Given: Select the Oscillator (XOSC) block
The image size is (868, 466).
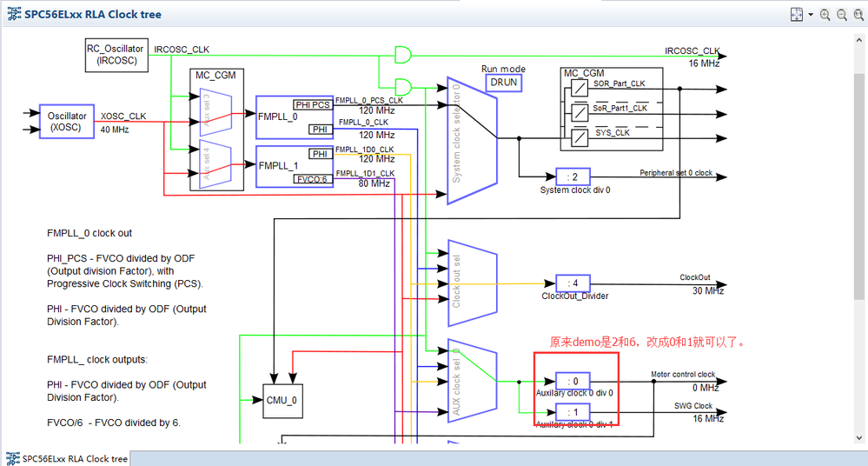Looking at the screenshot, I should click(66, 122).
